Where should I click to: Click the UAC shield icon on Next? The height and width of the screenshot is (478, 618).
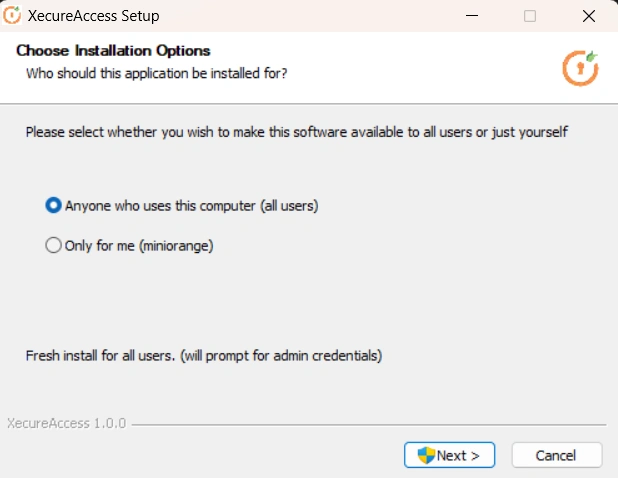pos(426,456)
